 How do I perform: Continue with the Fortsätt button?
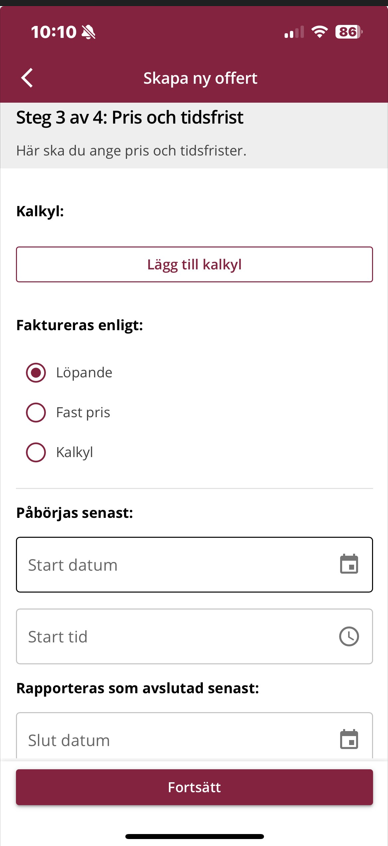click(x=194, y=787)
